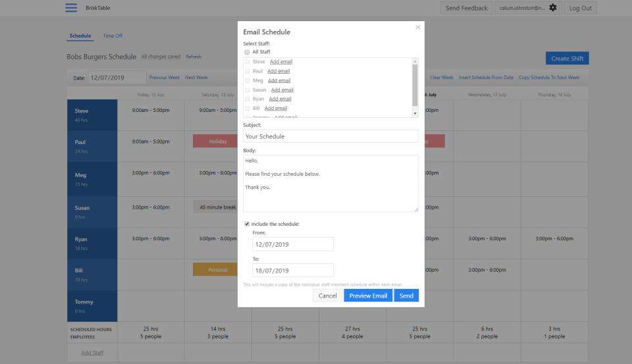The width and height of the screenshot is (632, 364).
Task: Click inside the email Body textarea
Action: pyautogui.click(x=330, y=183)
